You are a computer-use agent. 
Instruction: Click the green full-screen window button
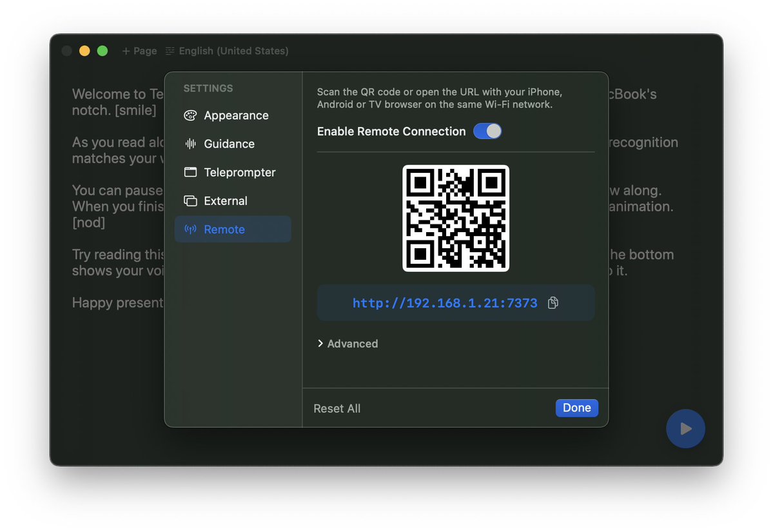[x=103, y=51]
